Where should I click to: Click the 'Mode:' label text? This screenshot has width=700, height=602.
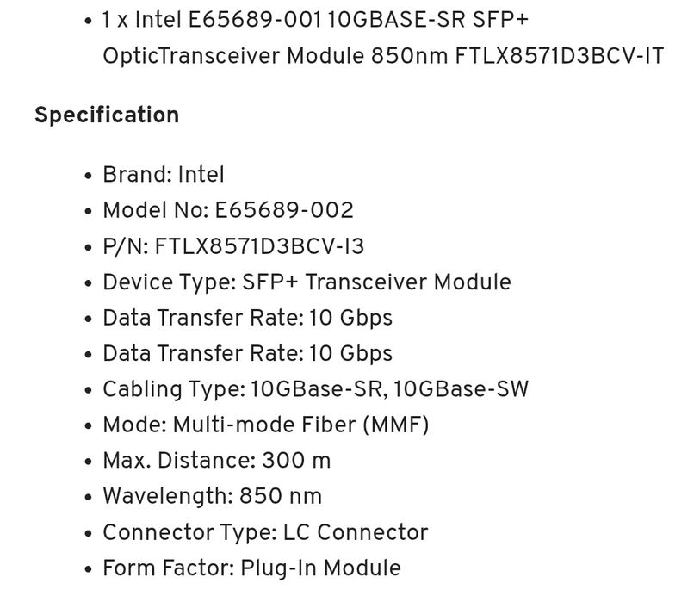click(x=134, y=425)
